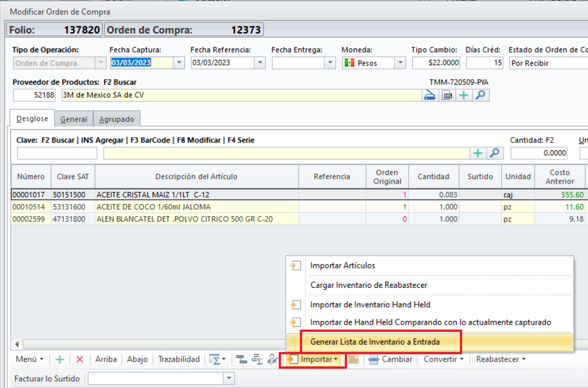Click the Arriba button
The width and height of the screenshot is (588, 388).
[x=106, y=359]
